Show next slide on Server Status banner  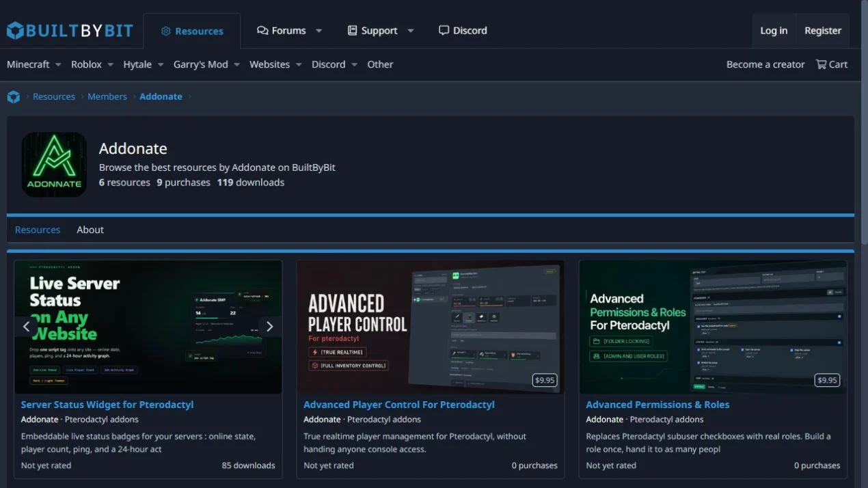point(269,327)
